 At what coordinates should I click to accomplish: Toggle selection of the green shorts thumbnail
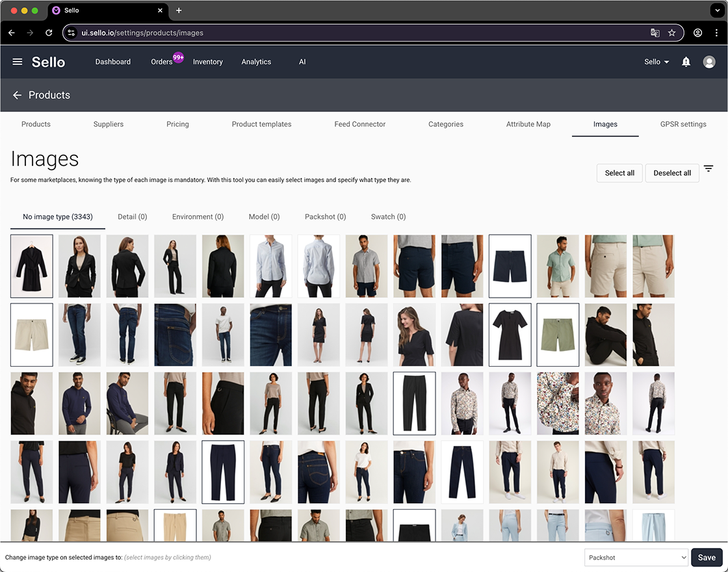[558, 335]
